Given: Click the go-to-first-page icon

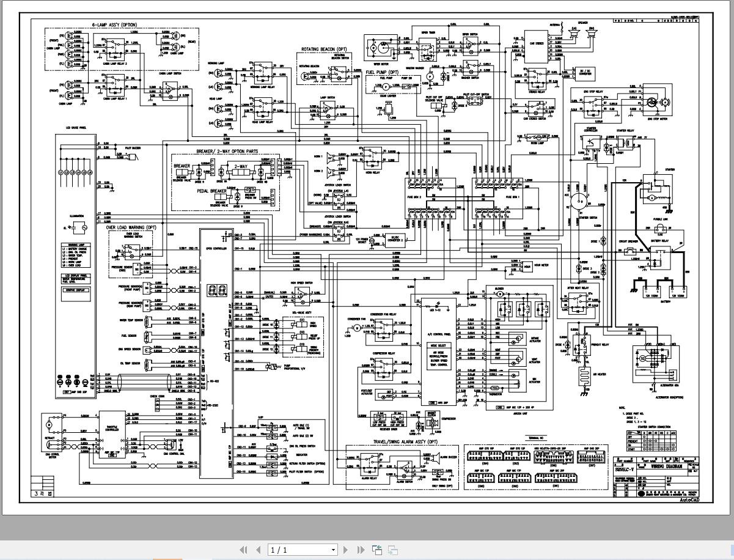Looking at the screenshot, I should coord(243,550).
